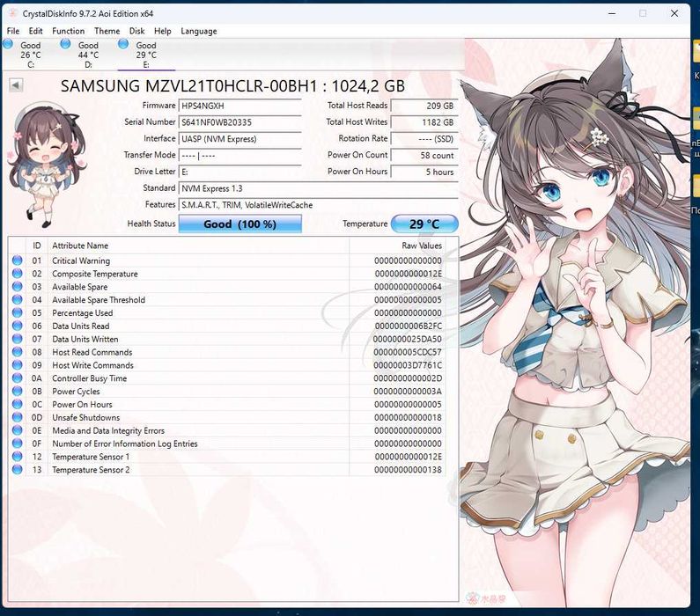The height and width of the screenshot is (616, 700).
Task: Click the Transfer Mode field
Action: point(240,155)
